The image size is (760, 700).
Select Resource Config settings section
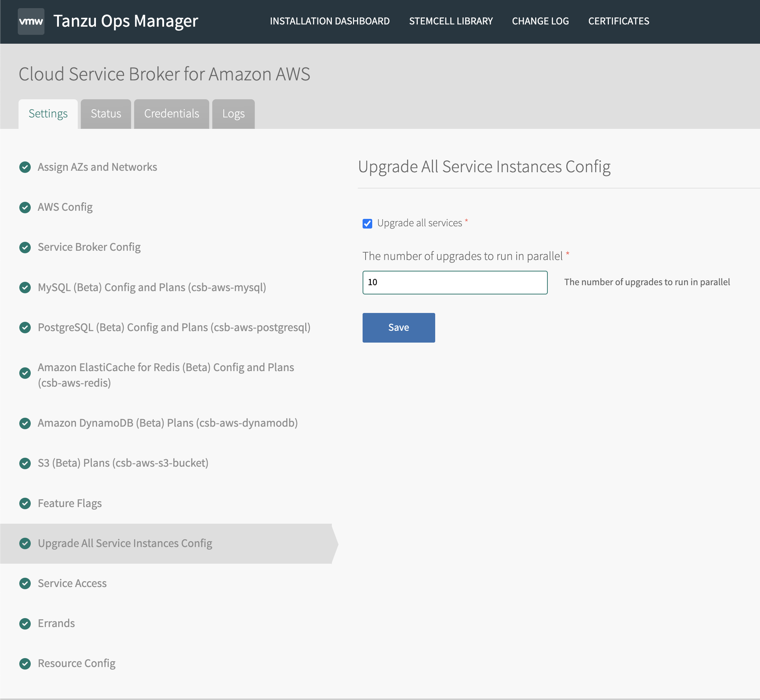77,663
